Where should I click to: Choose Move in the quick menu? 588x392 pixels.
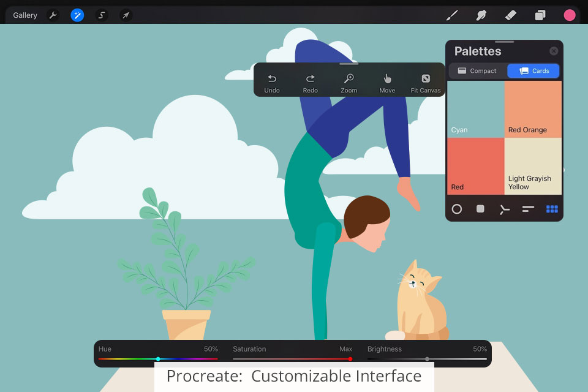pos(387,84)
